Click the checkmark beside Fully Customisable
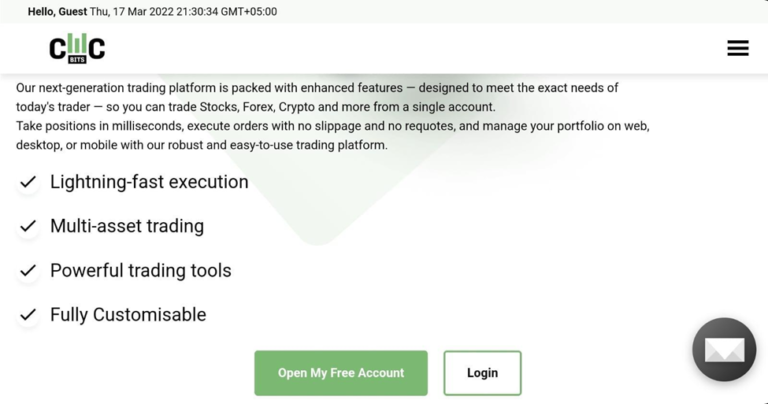Screen dimensions: 768x404 [28, 315]
